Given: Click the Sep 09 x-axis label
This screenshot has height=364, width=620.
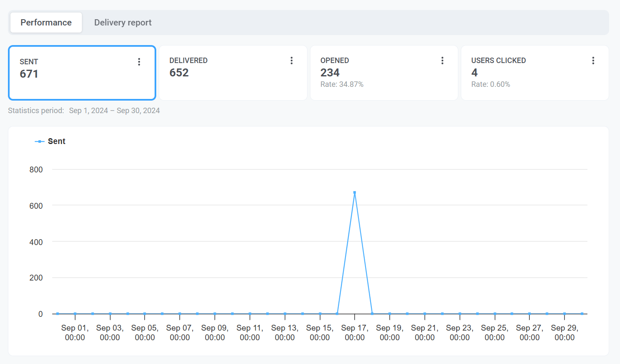Looking at the screenshot, I should pos(215,333).
